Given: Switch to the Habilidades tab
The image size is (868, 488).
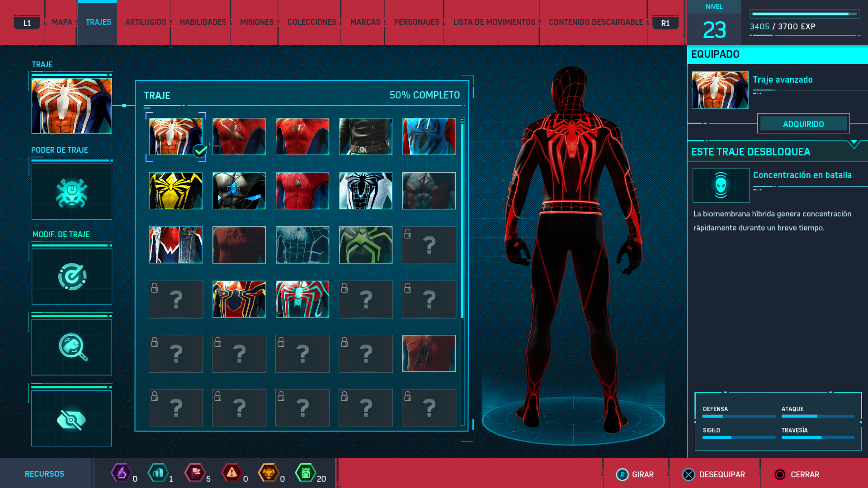Looking at the screenshot, I should click(x=203, y=22).
